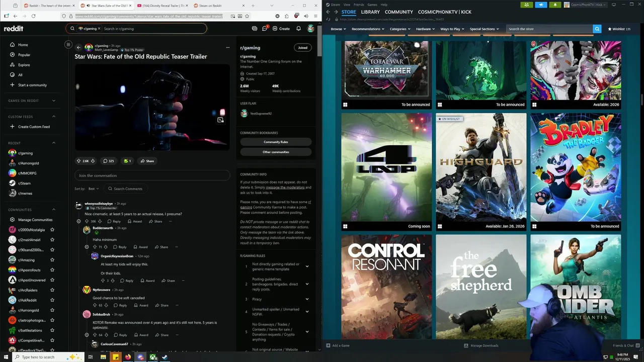Click the Search Comments field
644x362 pixels.
pos(126,189)
